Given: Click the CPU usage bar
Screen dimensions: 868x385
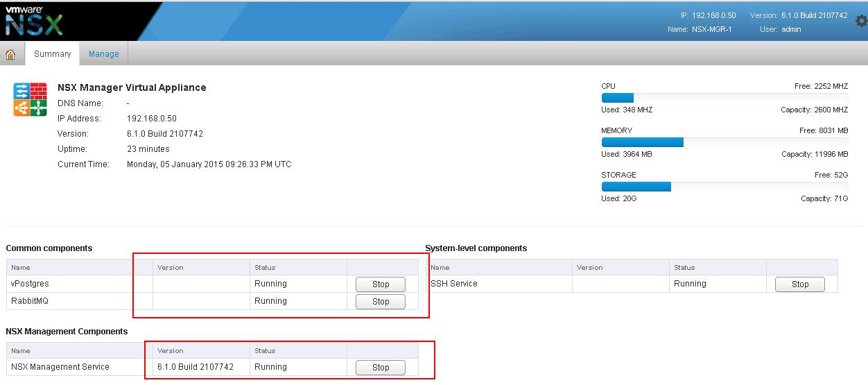Looking at the screenshot, I should 724,98.
